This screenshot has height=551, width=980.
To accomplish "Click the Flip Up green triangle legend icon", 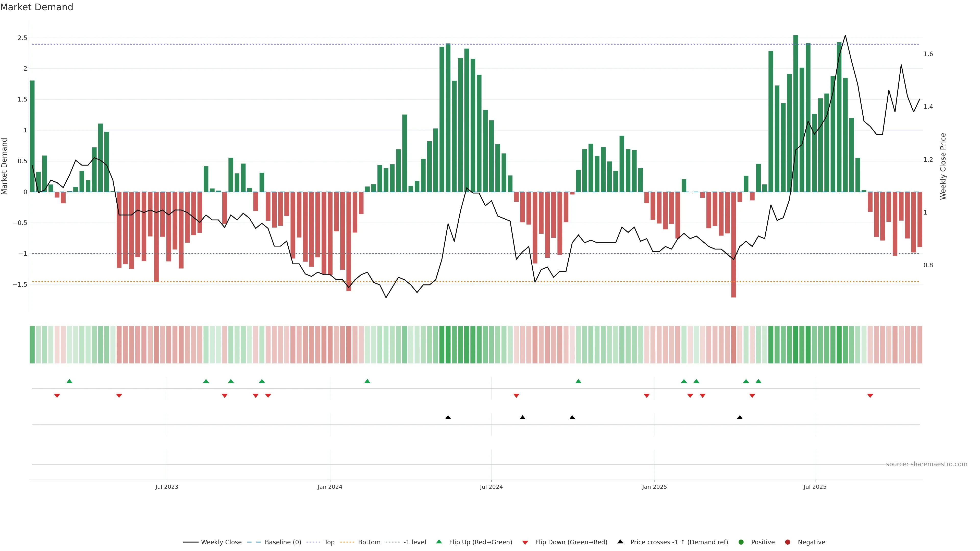I will point(439,542).
